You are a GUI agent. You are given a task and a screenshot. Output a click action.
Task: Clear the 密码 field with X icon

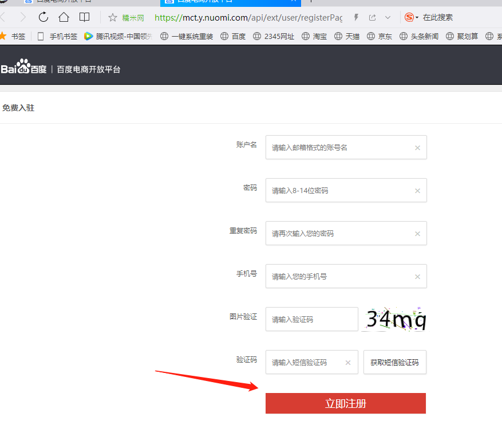pos(417,191)
